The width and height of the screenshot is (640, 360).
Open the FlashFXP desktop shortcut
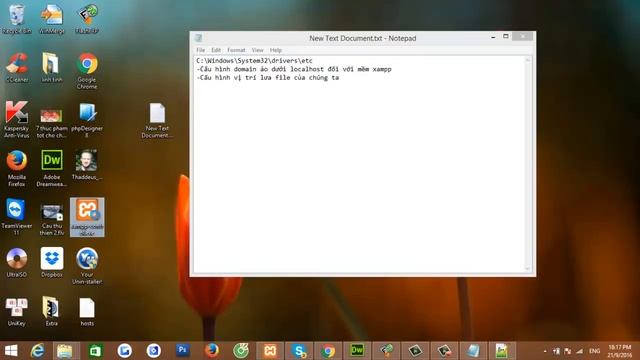click(x=87, y=19)
